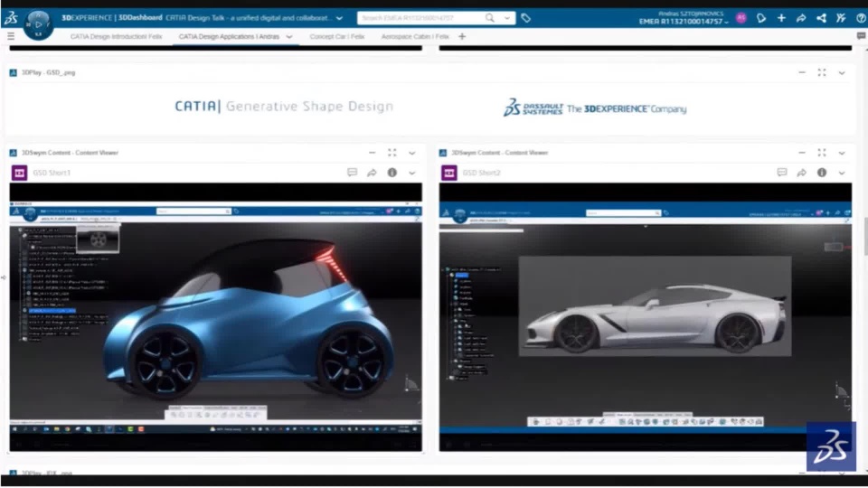Image resolution: width=868 pixels, height=488 pixels.
Task: Show information for GSD Short2
Action: 822,173
